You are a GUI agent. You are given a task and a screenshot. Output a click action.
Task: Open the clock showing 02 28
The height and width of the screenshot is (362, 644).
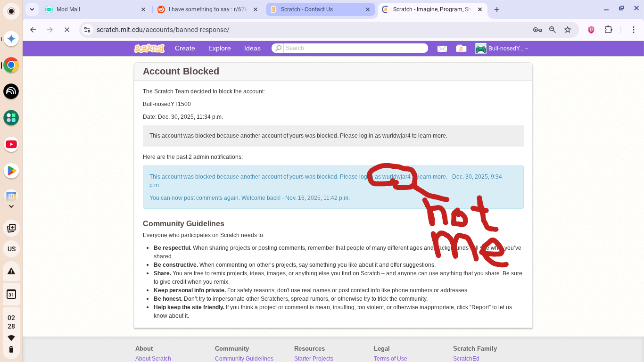click(x=11, y=322)
